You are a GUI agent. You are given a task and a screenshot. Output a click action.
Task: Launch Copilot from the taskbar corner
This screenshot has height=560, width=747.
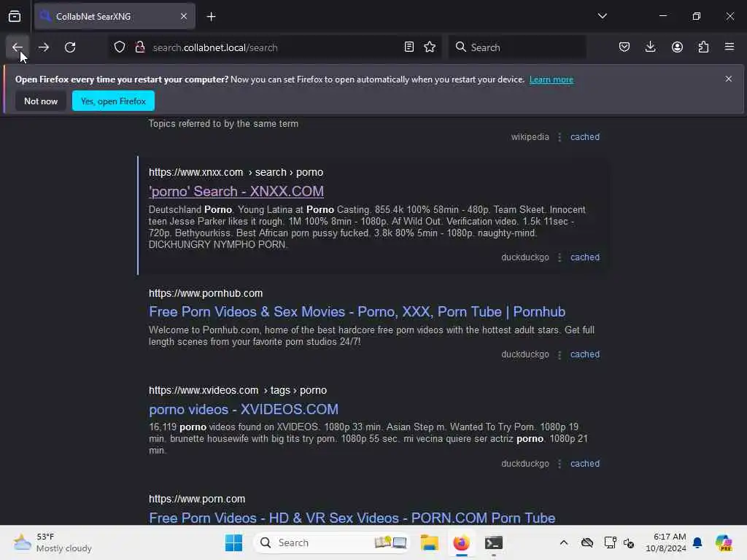(x=724, y=542)
